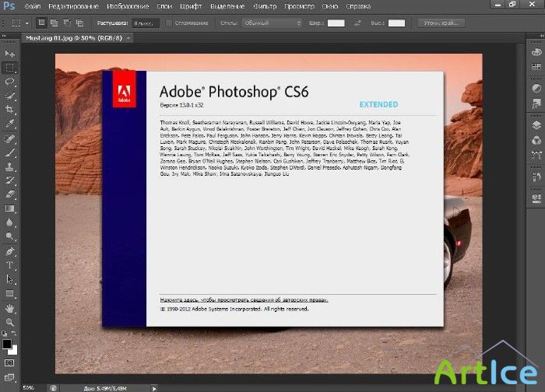Open the Фильтр menu
This screenshot has height=392, width=545.
click(x=265, y=6)
